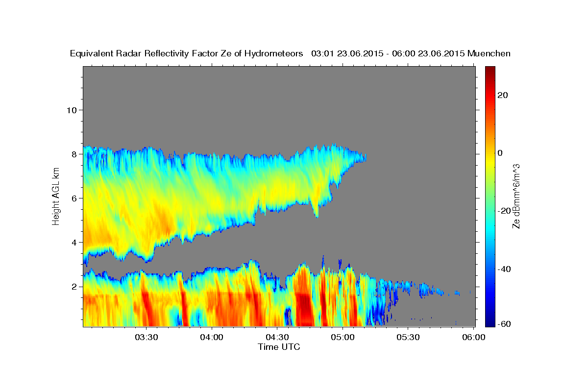Click the 'Time UTC' axis label

279,347
